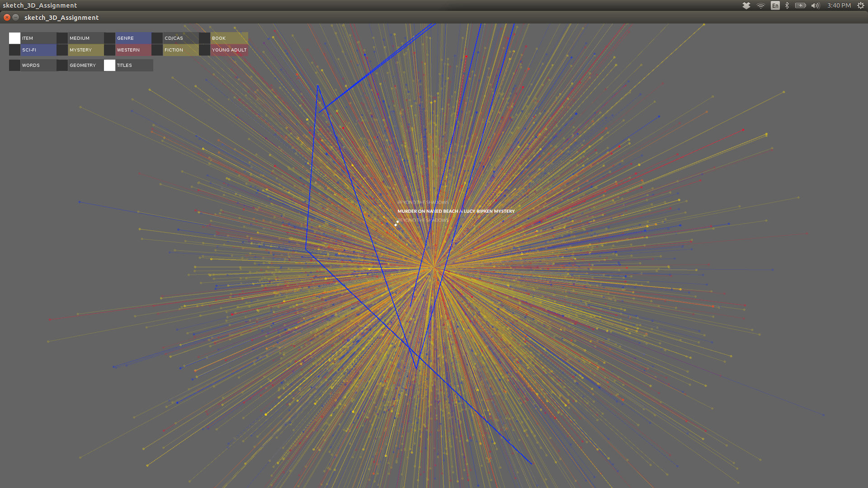This screenshot has height=488, width=868.
Task: Disable the TITLES display checkbox
Action: (109, 65)
